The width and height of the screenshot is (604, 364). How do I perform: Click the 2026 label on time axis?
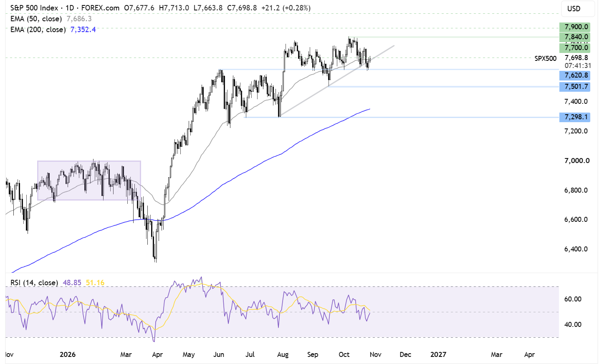pyautogui.click(x=68, y=354)
